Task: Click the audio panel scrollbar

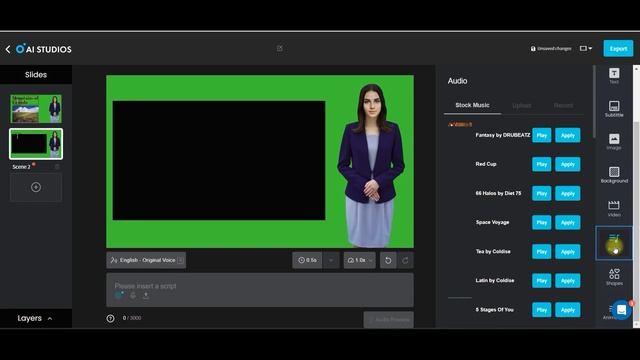Action: coord(594,102)
